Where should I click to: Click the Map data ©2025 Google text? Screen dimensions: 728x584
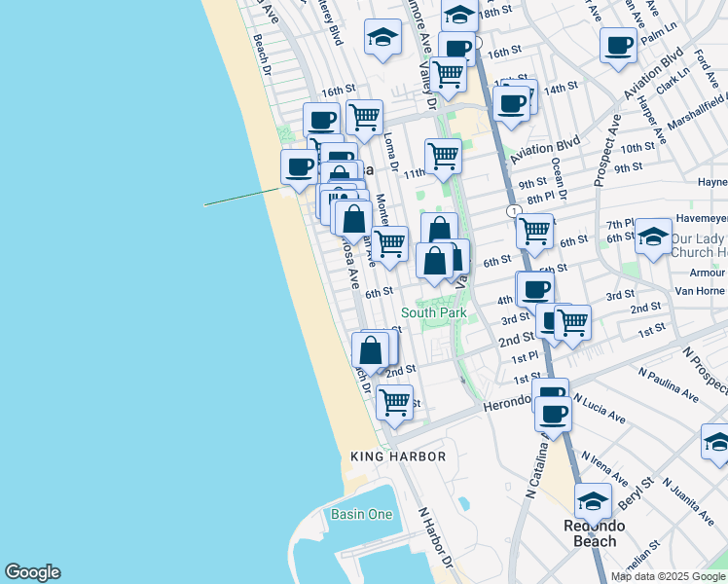point(668,576)
